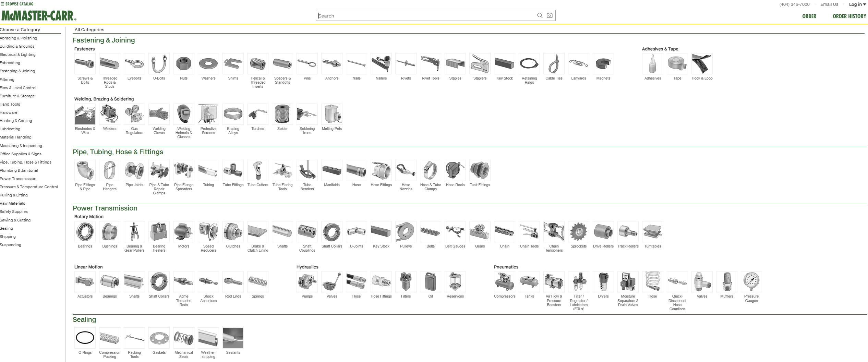Viewport: 868px width, 362px height.
Task: Select Measuring & Inspecting in sidebar
Action: tap(21, 146)
